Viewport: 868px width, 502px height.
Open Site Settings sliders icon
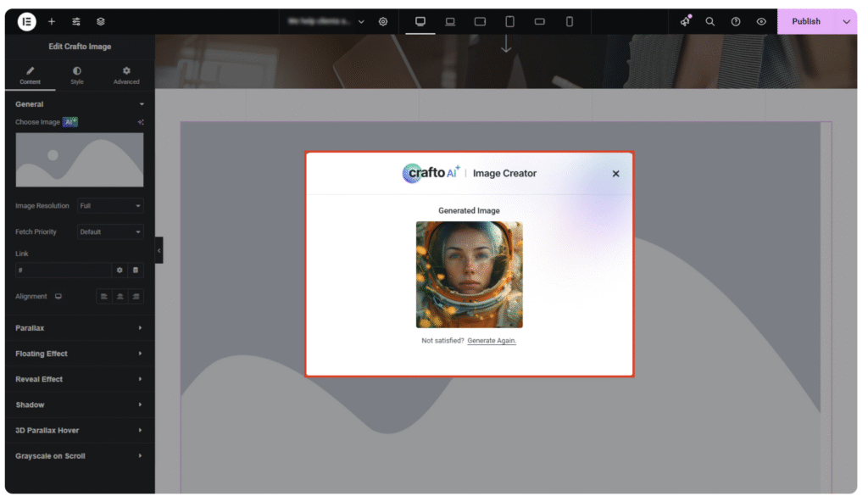click(76, 21)
